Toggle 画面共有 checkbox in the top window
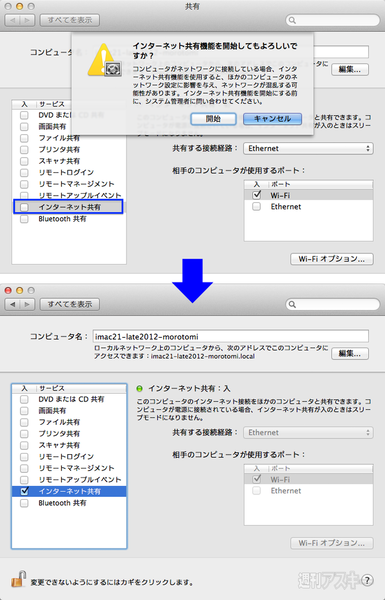The height and width of the screenshot is (600, 385). pyautogui.click(x=24, y=127)
